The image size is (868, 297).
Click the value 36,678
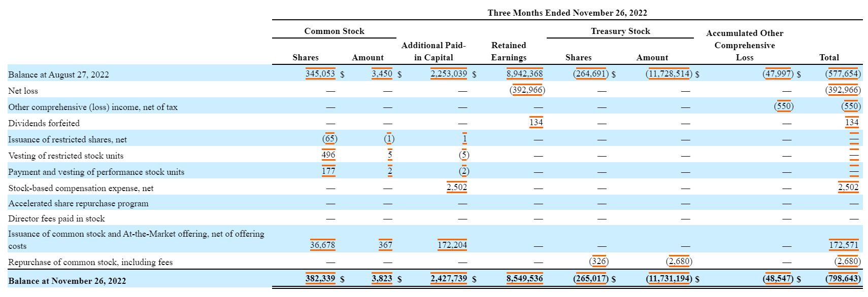322,245
